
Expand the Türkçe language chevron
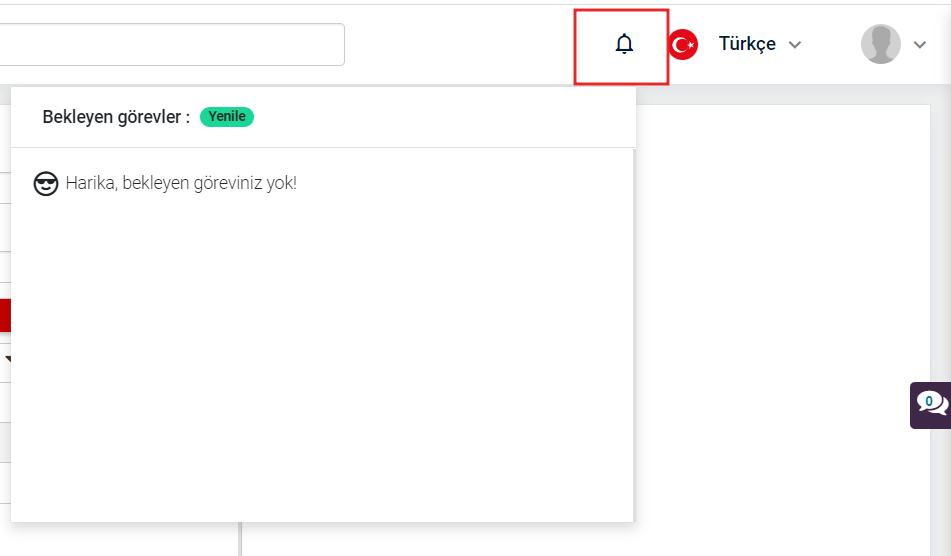click(795, 45)
